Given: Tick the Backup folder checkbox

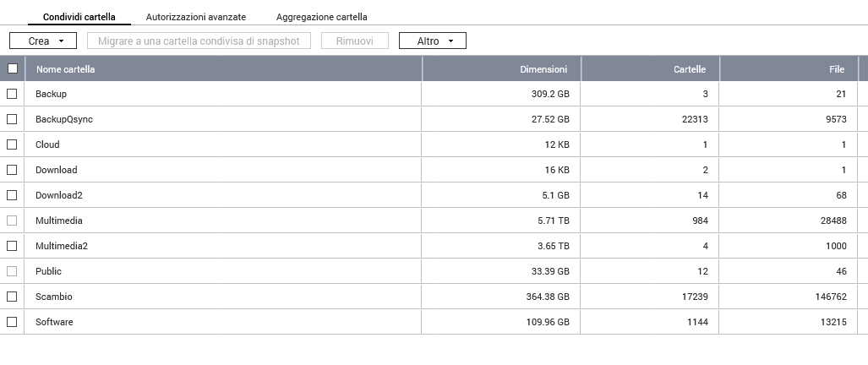Looking at the screenshot, I should 12,94.
